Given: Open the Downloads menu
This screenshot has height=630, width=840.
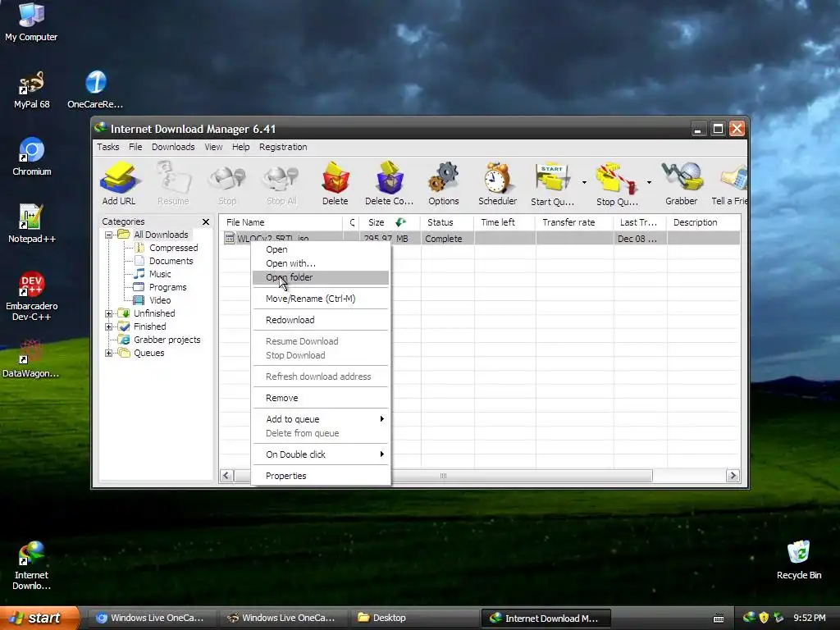Looking at the screenshot, I should pos(173,147).
